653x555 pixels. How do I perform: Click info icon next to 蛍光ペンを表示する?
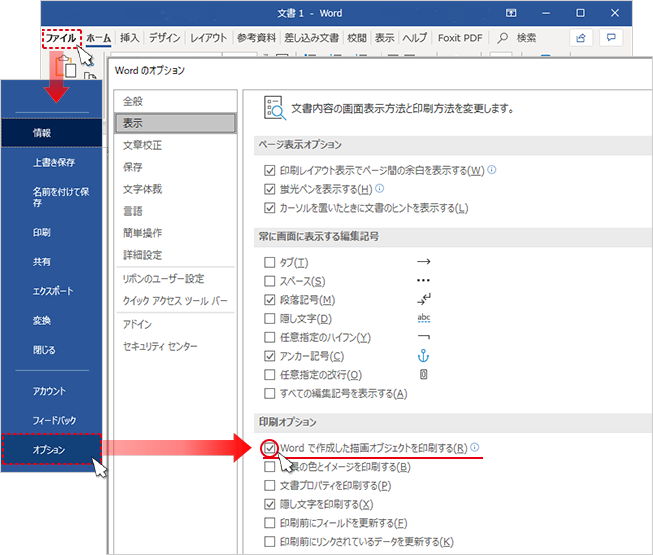(380, 189)
